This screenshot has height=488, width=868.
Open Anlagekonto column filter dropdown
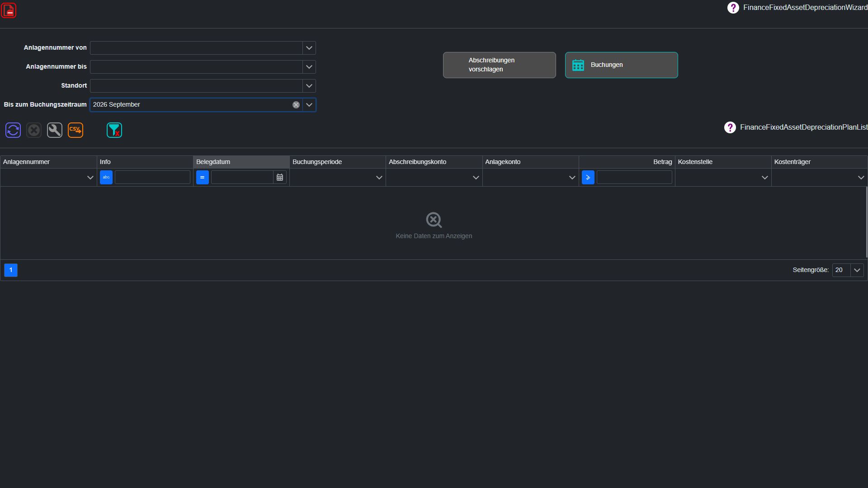click(572, 178)
